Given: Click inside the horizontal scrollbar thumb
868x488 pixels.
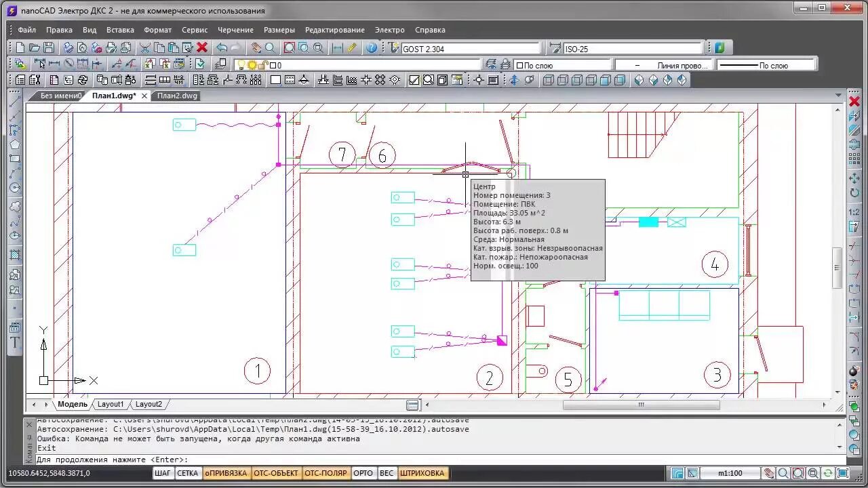Looking at the screenshot, I should 641,405.
